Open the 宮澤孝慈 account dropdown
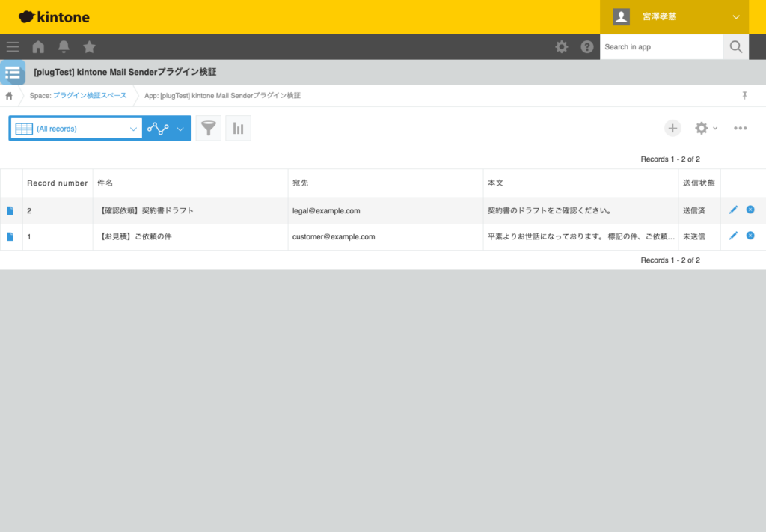Viewport: 766px width, 532px height. click(675, 16)
